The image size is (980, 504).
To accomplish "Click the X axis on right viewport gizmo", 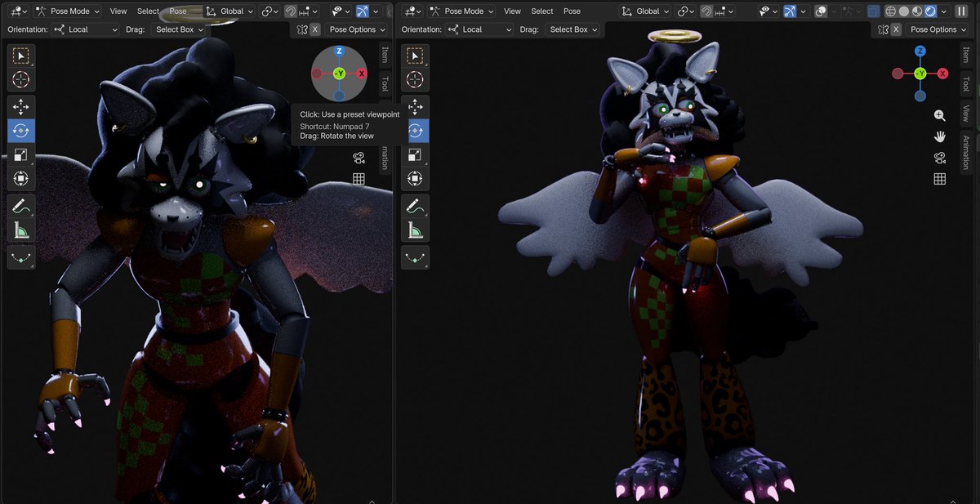I will pos(943,74).
